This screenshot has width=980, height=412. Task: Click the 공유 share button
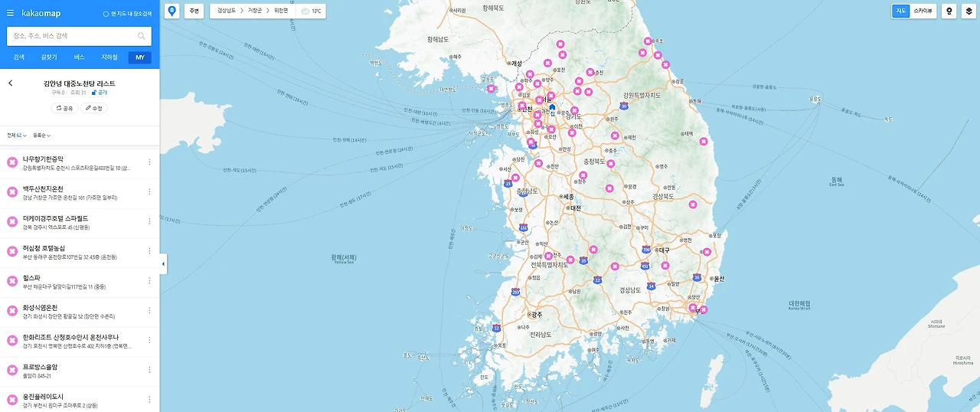tap(64, 108)
